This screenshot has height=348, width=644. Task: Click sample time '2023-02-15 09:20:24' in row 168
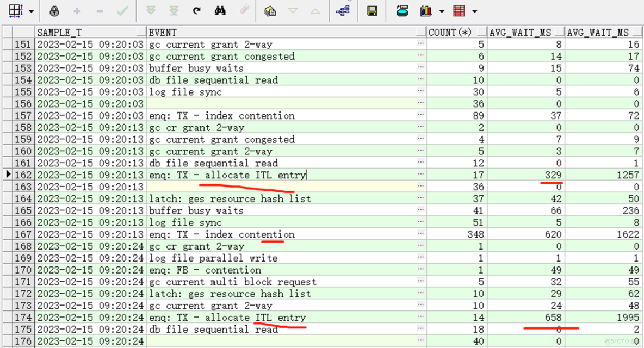click(90, 246)
